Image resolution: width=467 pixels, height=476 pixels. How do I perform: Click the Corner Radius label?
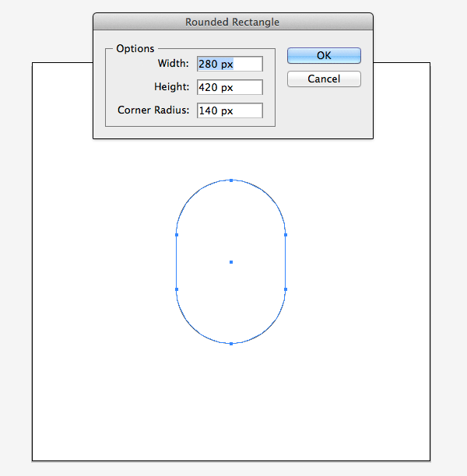pos(153,110)
